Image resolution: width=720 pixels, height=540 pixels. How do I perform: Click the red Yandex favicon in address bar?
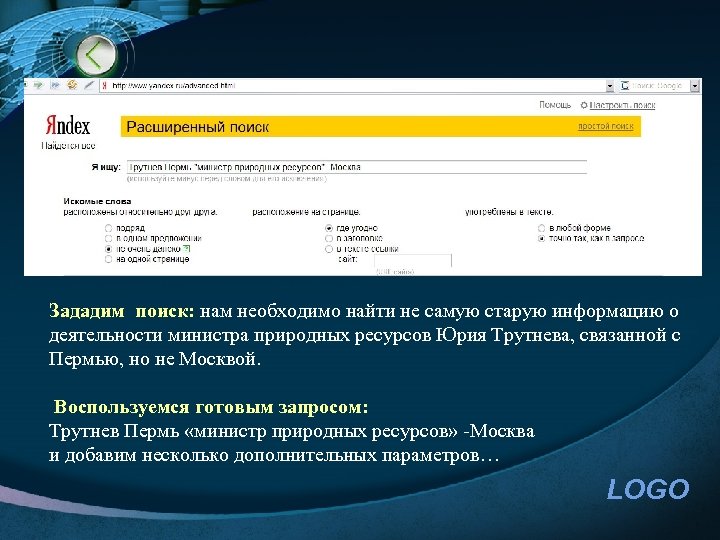pos(105,85)
